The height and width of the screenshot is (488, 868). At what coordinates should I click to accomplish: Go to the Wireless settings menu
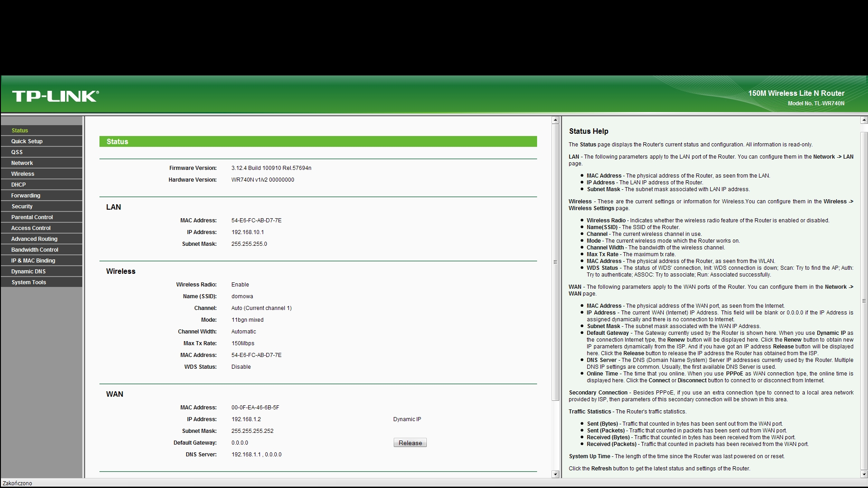coord(23,174)
